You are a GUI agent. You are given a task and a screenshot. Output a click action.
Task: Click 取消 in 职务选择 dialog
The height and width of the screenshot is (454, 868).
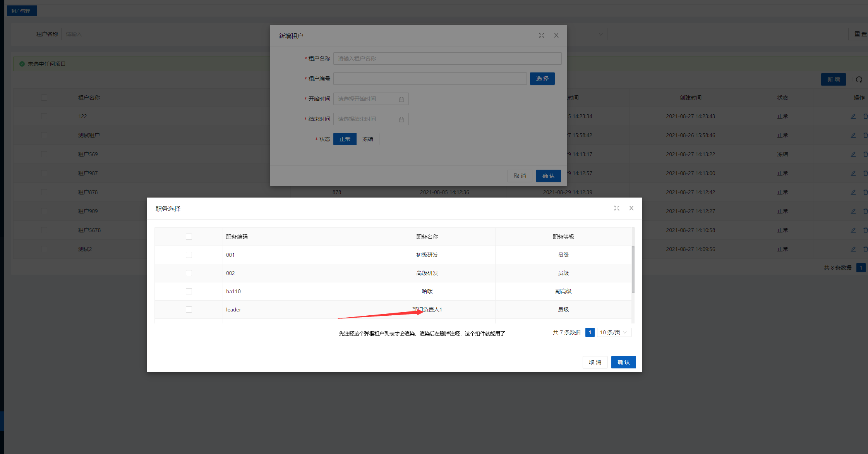595,362
